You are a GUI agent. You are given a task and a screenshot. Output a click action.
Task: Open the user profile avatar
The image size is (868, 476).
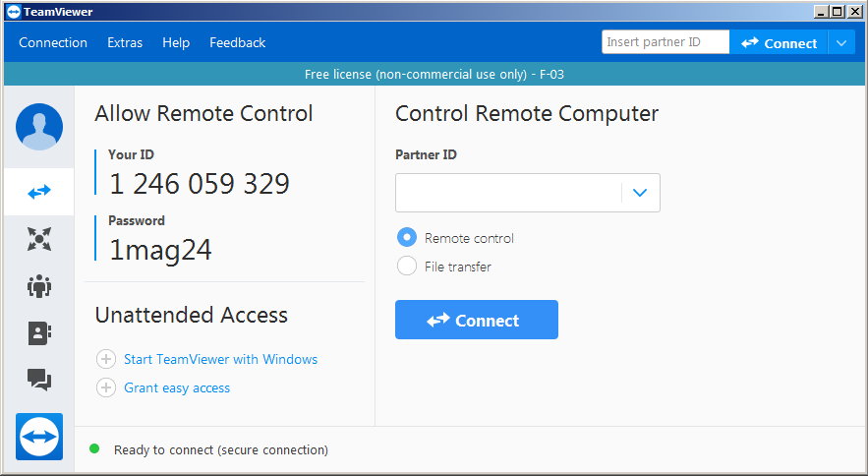pyautogui.click(x=39, y=127)
